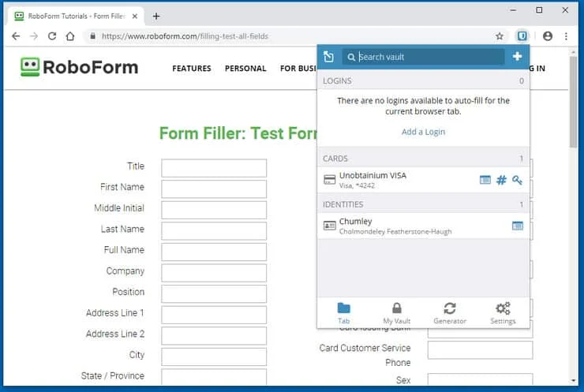Open the PERSONAL menu

[x=245, y=69]
